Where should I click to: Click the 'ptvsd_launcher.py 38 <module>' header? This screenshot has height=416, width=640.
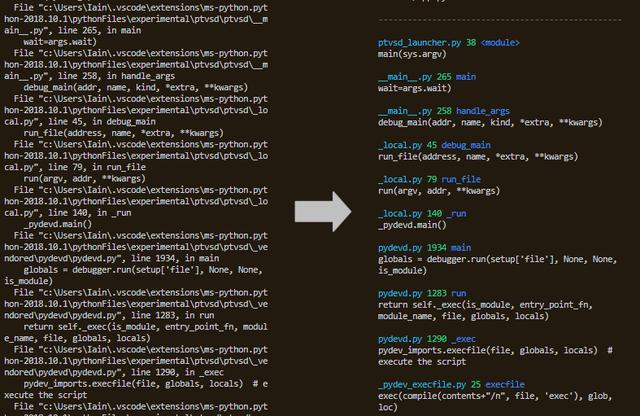pos(449,43)
